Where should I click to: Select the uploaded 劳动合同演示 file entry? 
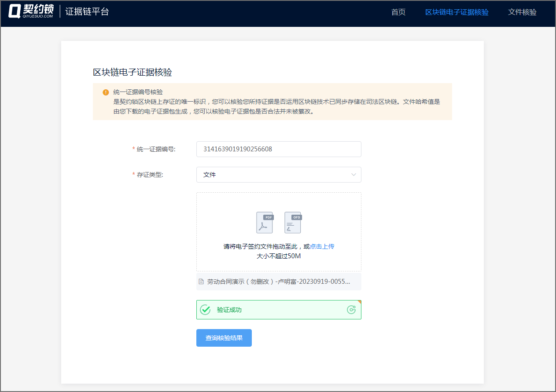coord(279,282)
